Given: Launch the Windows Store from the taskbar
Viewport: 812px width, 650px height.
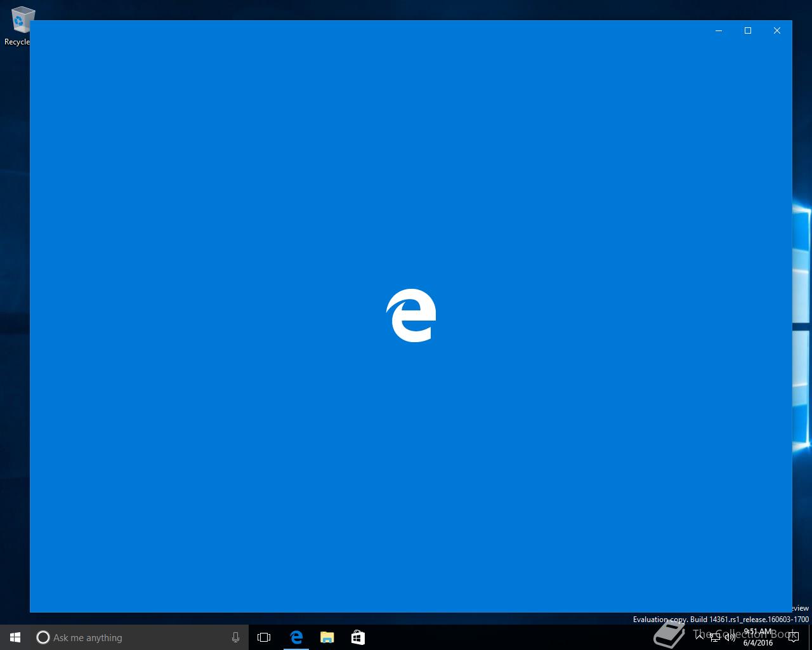Looking at the screenshot, I should [x=358, y=637].
